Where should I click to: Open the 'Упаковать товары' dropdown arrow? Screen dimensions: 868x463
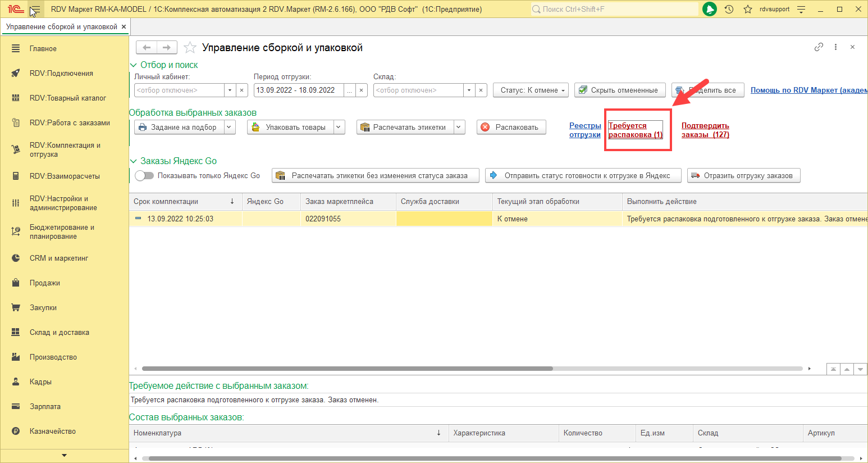(339, 128)
